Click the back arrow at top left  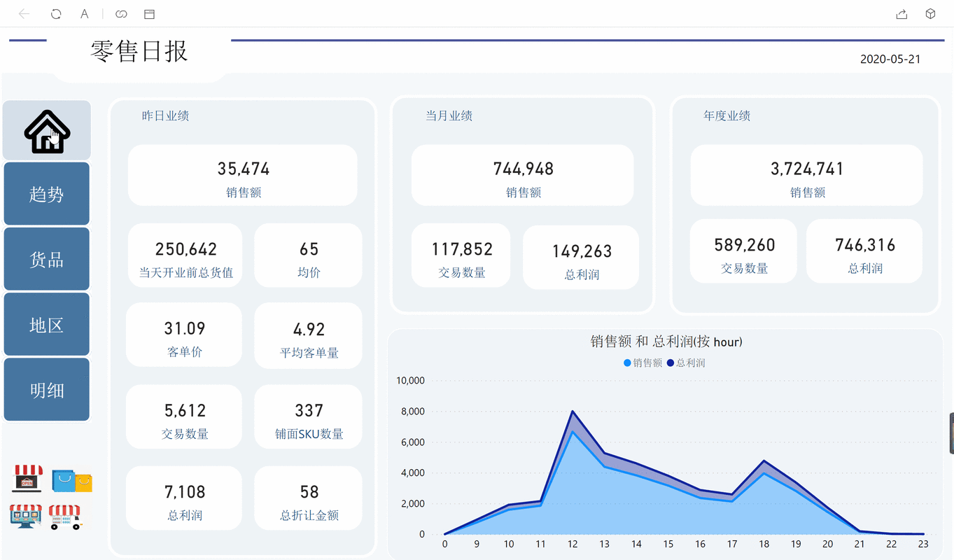pos(24,13)
